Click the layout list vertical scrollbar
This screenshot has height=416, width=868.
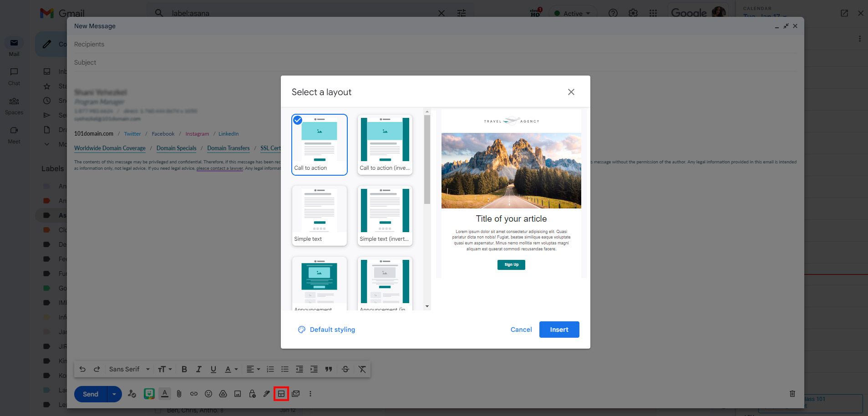tap(427, 159)
